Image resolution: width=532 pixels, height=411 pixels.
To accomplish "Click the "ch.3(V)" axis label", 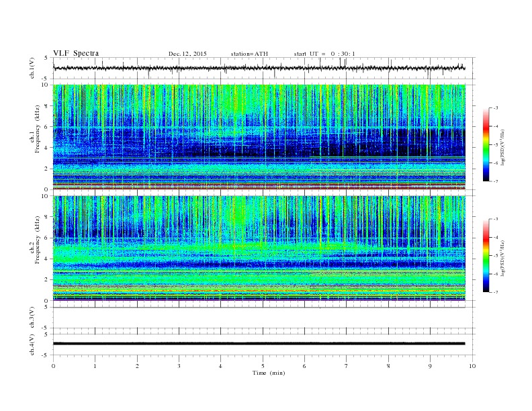I will coord(32,318).
